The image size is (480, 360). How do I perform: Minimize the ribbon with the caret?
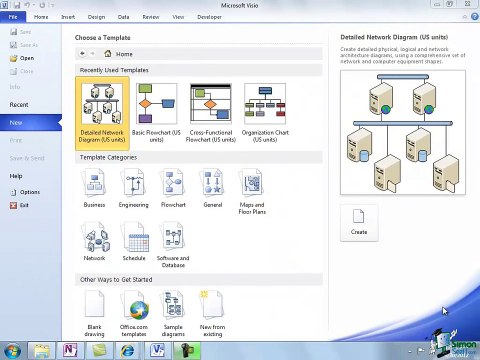click(x=465, y=17)
